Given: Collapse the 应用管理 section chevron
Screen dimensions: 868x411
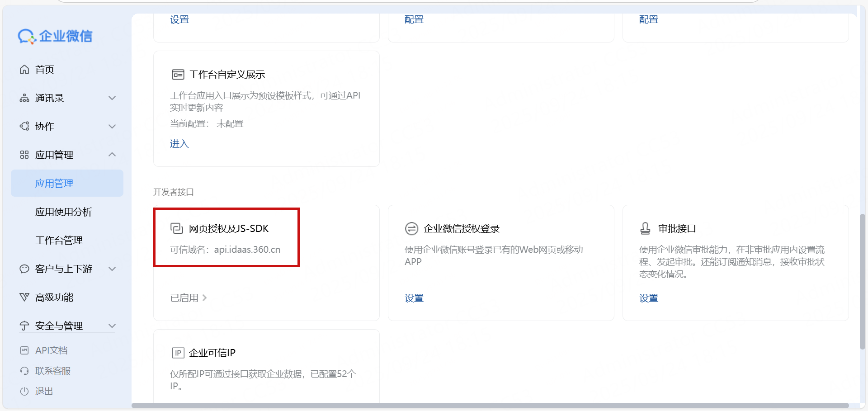Looking at the screenshot, I should coord(112,155).
